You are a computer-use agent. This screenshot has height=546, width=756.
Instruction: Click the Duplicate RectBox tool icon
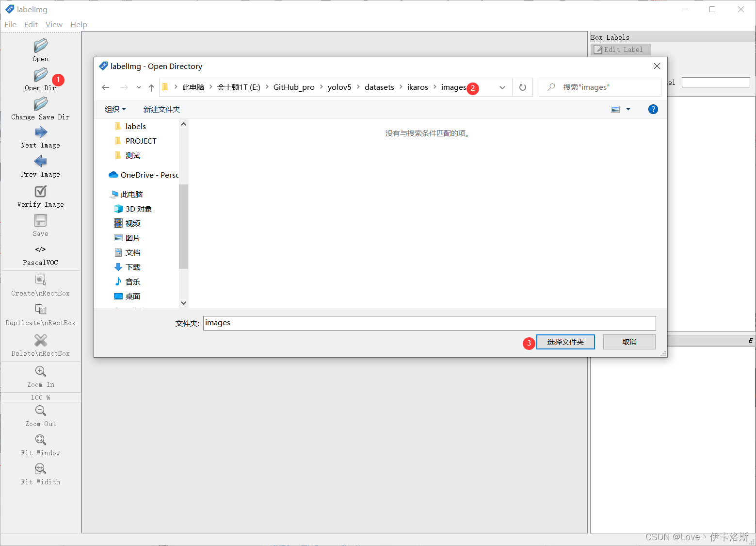point(41,309)
